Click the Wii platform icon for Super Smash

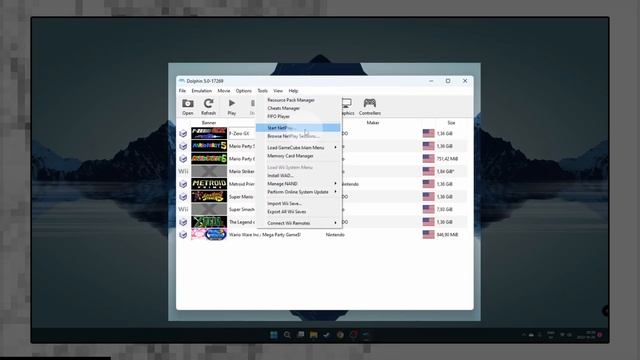point(183,209)
